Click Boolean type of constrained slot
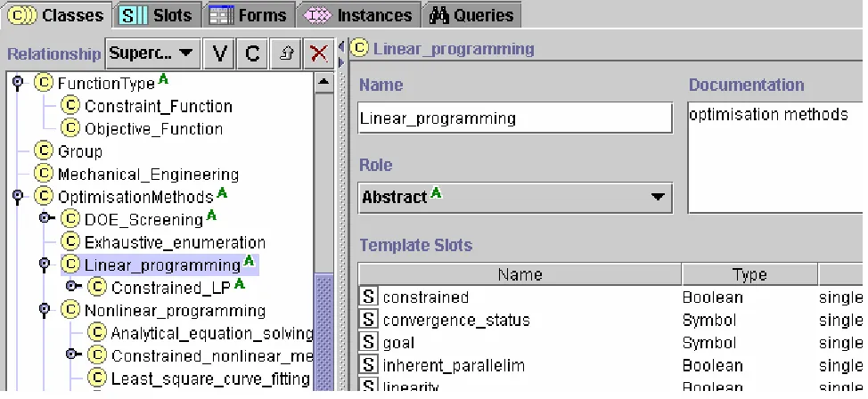This screenshot has width=868, height=399. (x=712, y=297)
